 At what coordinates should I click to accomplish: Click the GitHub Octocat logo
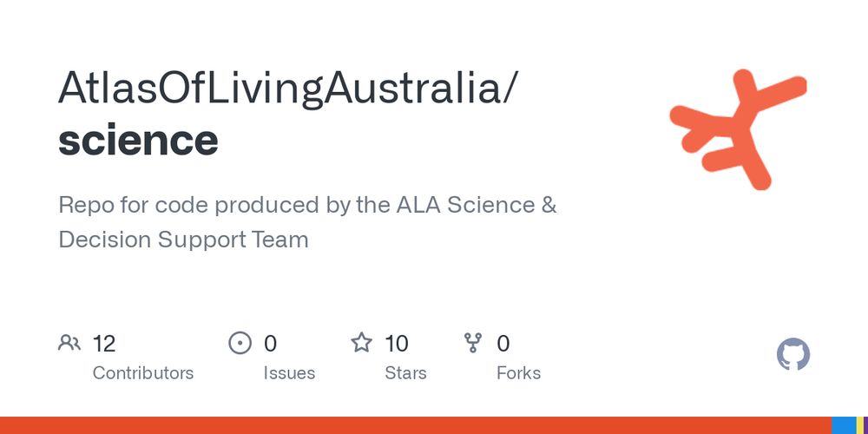(x=793, y=354)
